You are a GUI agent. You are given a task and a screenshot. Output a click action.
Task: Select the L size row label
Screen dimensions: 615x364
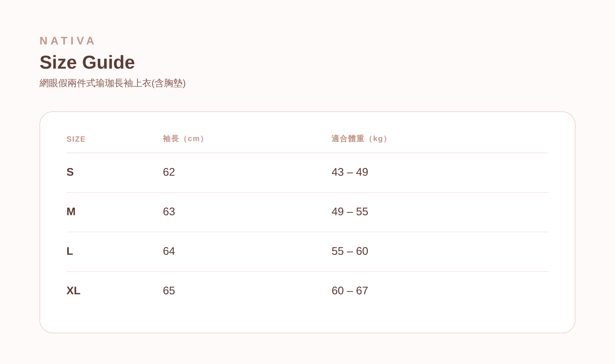coord(70,251)
